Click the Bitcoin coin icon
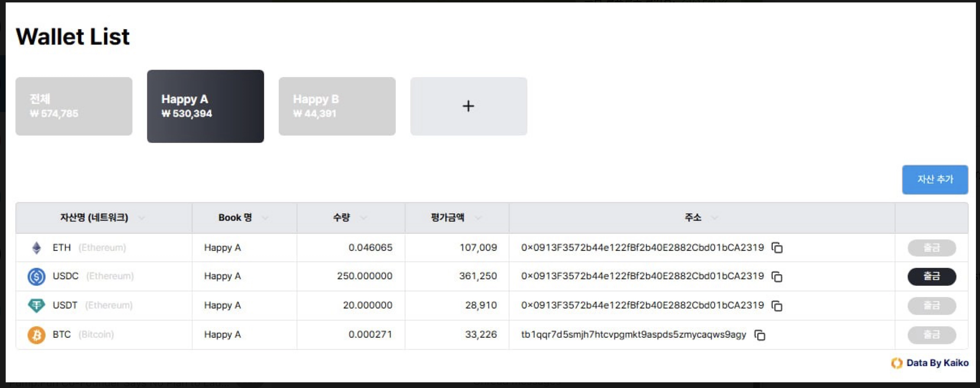Screen dimensions: 980x388 coord(37,335)
